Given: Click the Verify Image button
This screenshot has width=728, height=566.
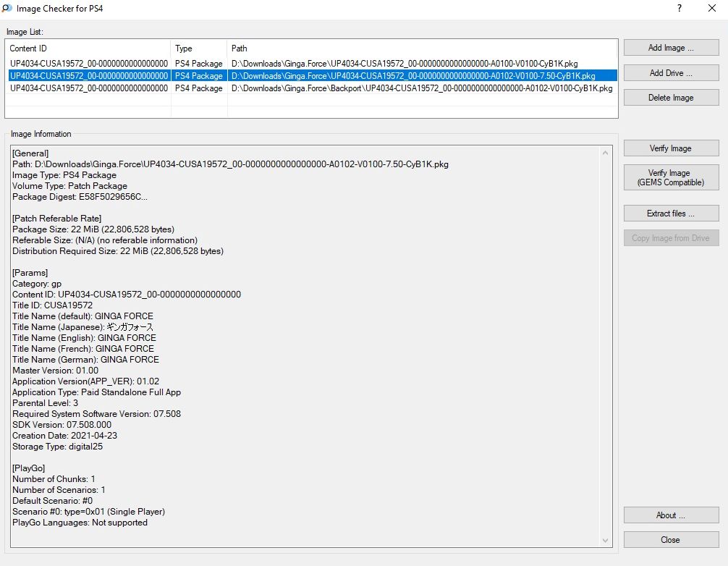Looking at the screenshot, I should pos(671,148).
